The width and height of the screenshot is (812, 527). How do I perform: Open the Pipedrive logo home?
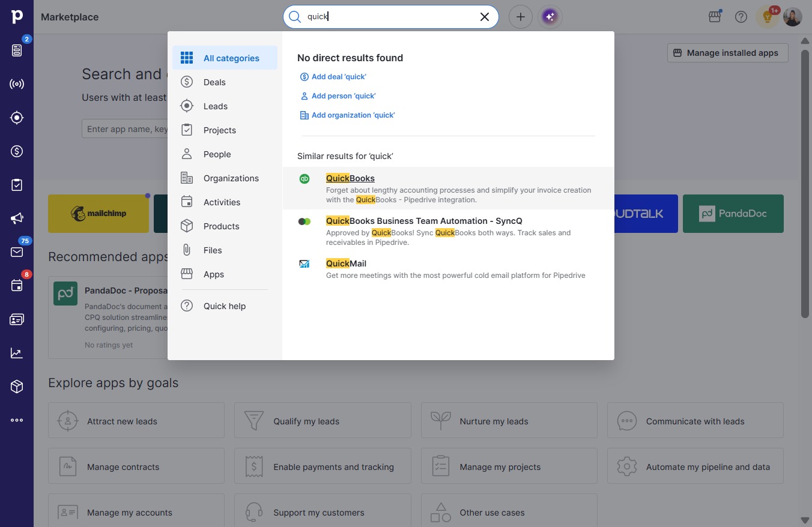tap(17, 16)
